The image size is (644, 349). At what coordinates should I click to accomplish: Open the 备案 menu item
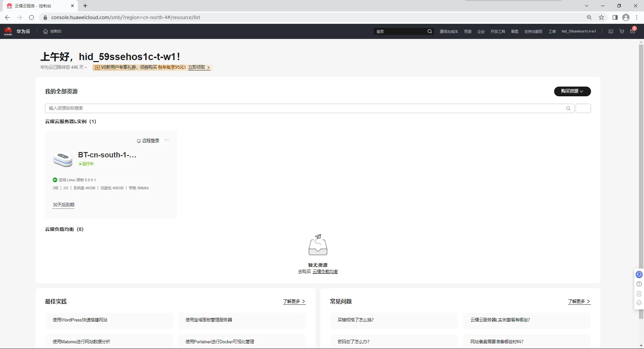[x=515, y=31]
